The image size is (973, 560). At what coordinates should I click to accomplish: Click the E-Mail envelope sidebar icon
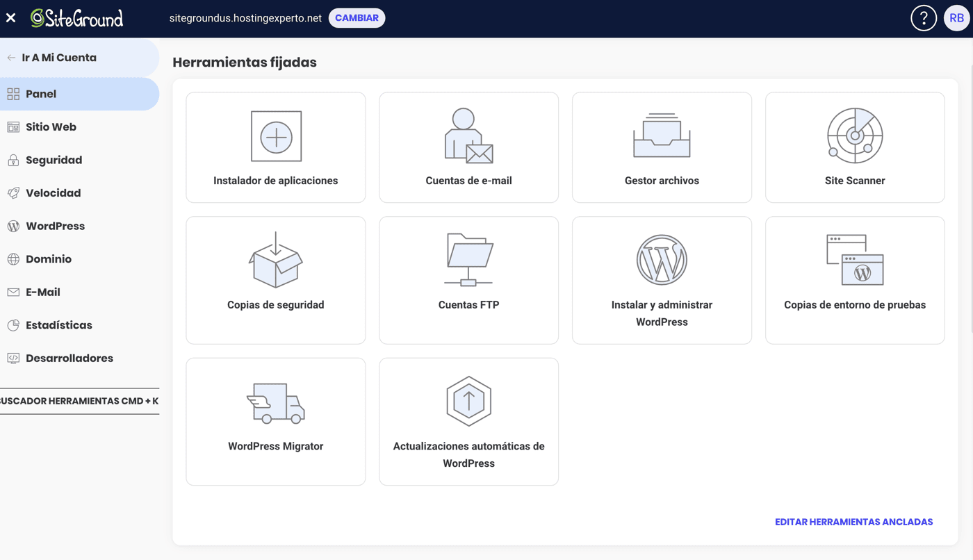(13, 293)
